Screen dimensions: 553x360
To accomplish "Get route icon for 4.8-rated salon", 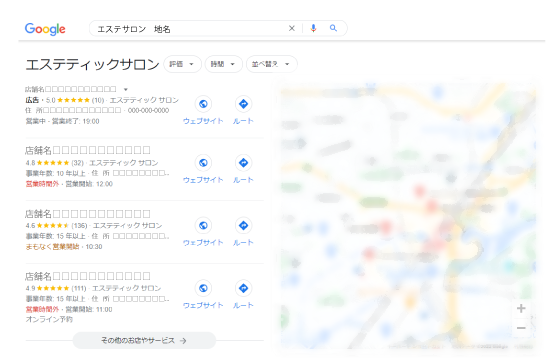I will [x=243, y=163].
